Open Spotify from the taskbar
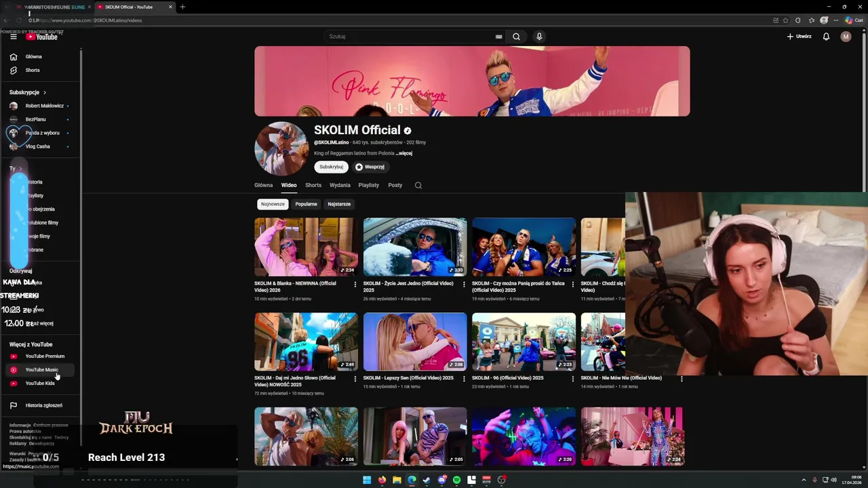The width and height of the screenshot is (868, 488). point(456,480)
